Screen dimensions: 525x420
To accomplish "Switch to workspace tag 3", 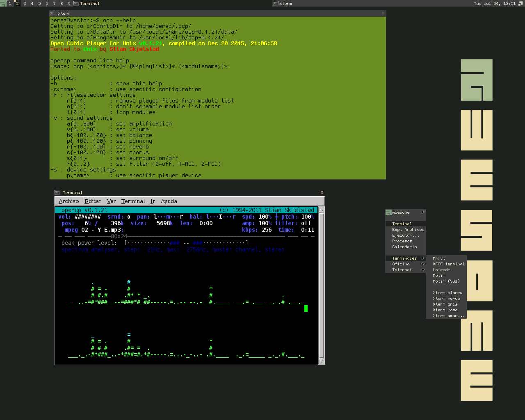I will 25,3.
